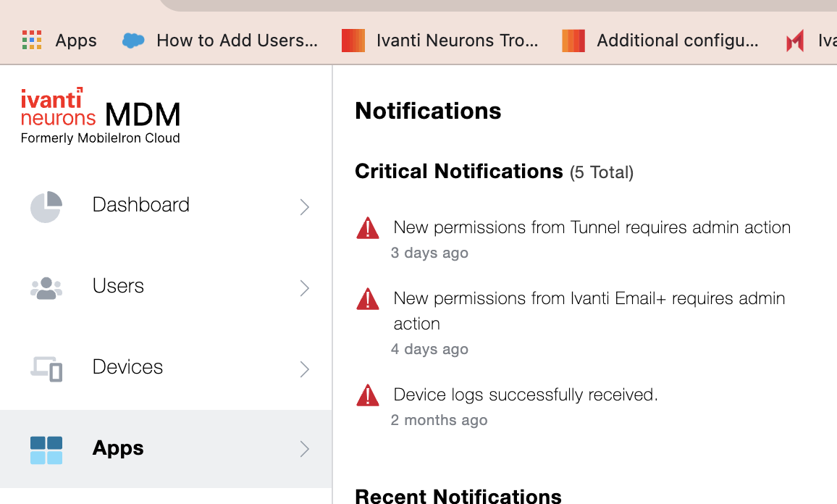Click the Apps grid icon in sidebar
This screenshot has width=837, height=504.
pyautogui.click(x=46, y=448)
